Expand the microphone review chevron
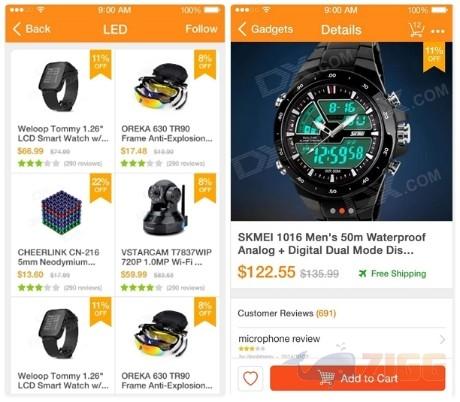The width and height of the screenshot is (460, 402). coord(442,339)
